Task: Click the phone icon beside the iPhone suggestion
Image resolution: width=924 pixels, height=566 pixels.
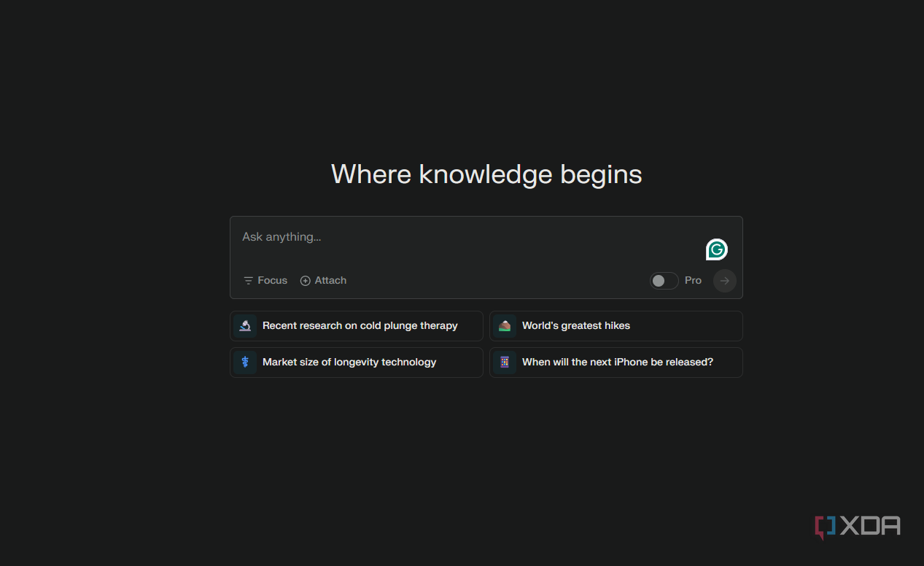Action: tap(505, 363)
